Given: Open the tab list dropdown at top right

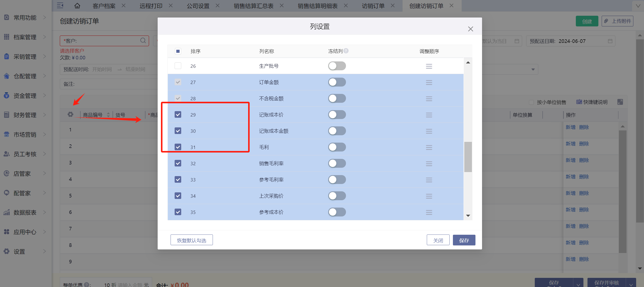Looking at the screenshot, I should pyautogui.click(x=638, y=6).
